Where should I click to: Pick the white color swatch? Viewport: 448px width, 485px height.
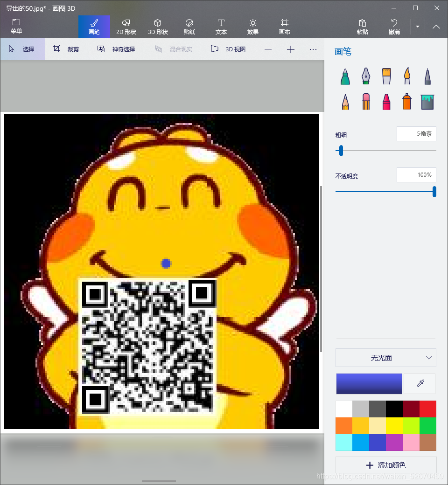click(x=344, y=409)
